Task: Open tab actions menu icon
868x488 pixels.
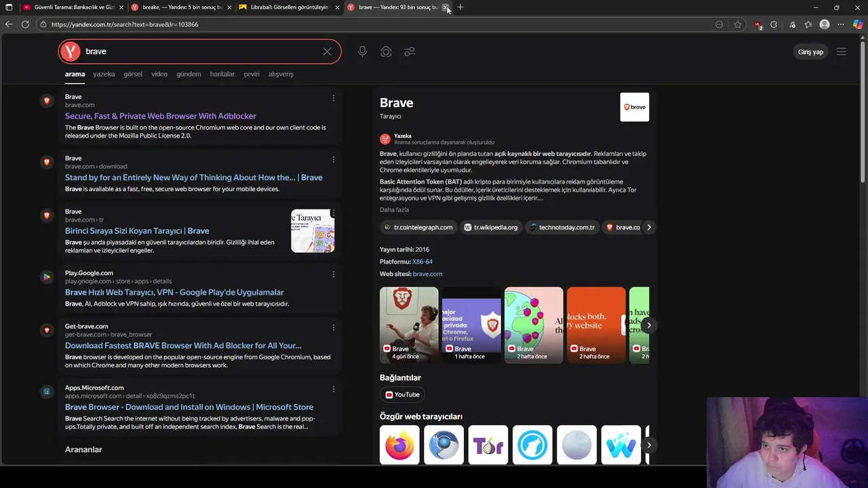Action: (x=9, y=7)
